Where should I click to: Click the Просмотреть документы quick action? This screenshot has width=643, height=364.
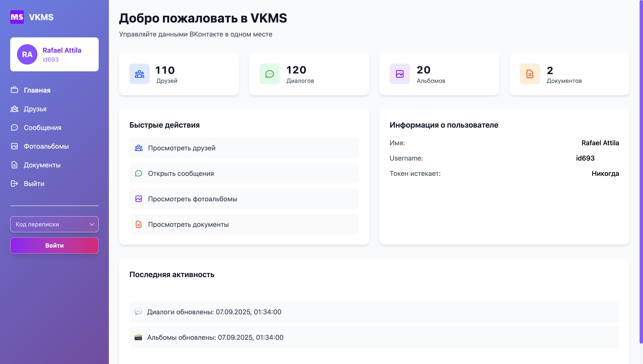tap(244, 224)
